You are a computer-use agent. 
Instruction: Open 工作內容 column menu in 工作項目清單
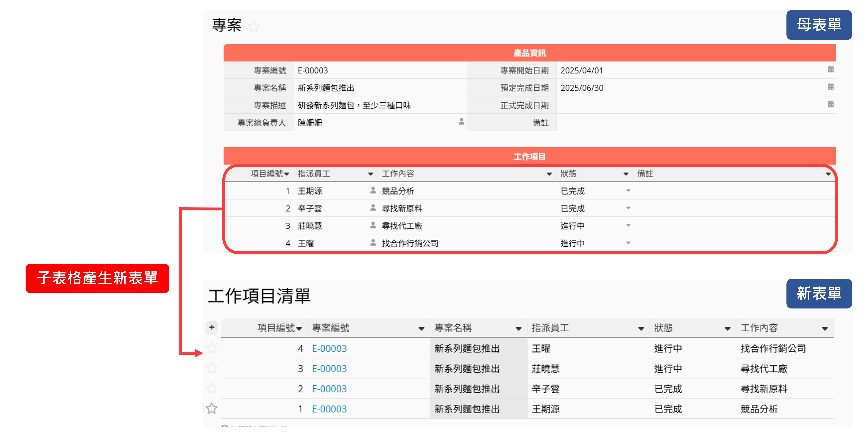(825, 329)
